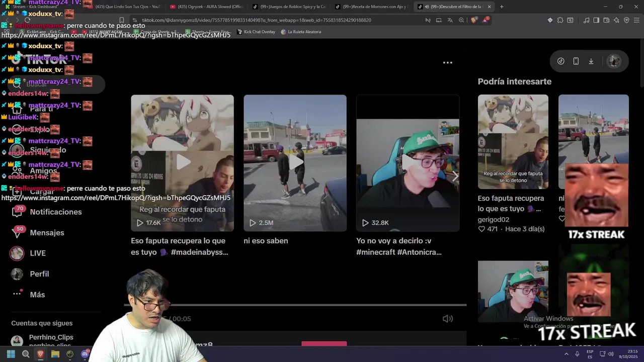Click the page vertical scrollbar
Image resolution: width=644 pixels, height=362 pixels.
click(x=641, y=63)
